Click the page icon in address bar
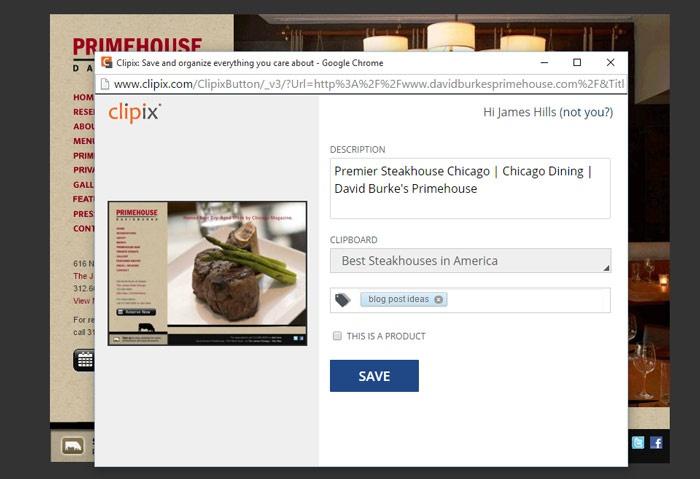700x479 pixels. (104, 84)
